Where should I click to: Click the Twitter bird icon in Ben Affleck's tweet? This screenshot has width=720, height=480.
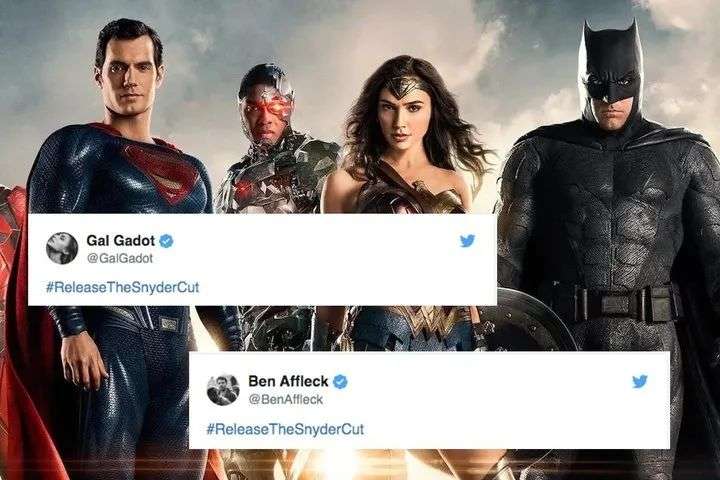pyautogui.click(x=640, y=381)
